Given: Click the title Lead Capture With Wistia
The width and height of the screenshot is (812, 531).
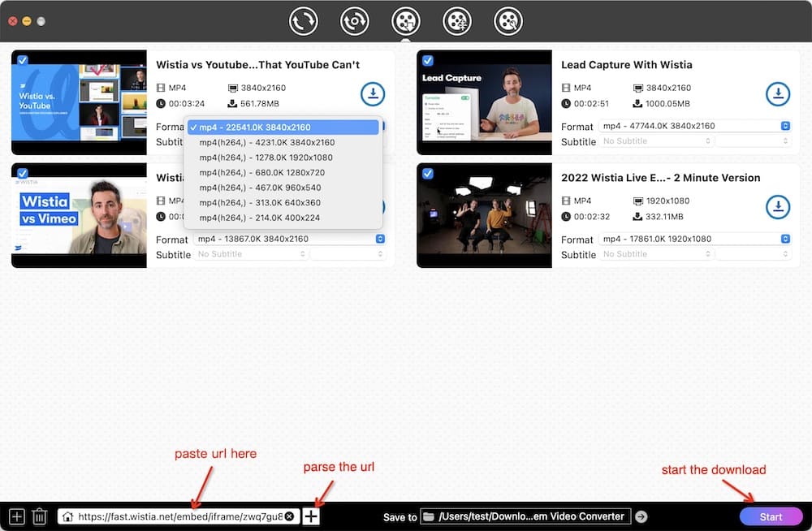Looking at the screenshot, I should pos(627,65).
